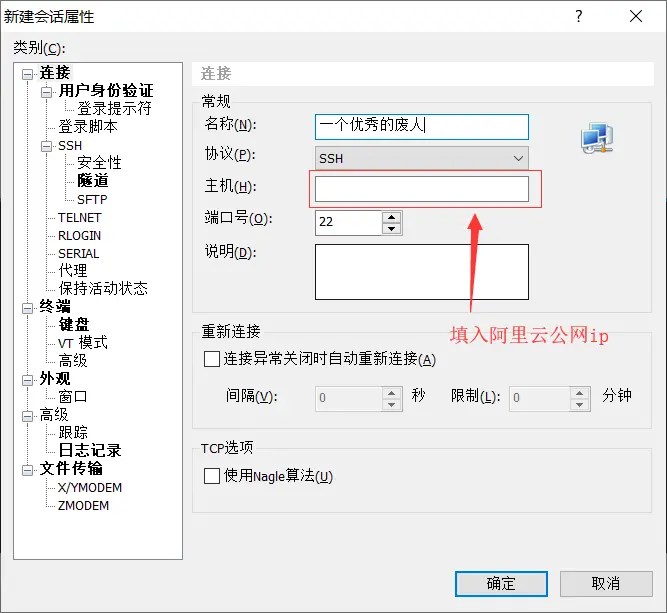Screen dimensions: 667x613
Task: Select TELNET tree item
Action: pyautogui.click(x=80, y=217)
